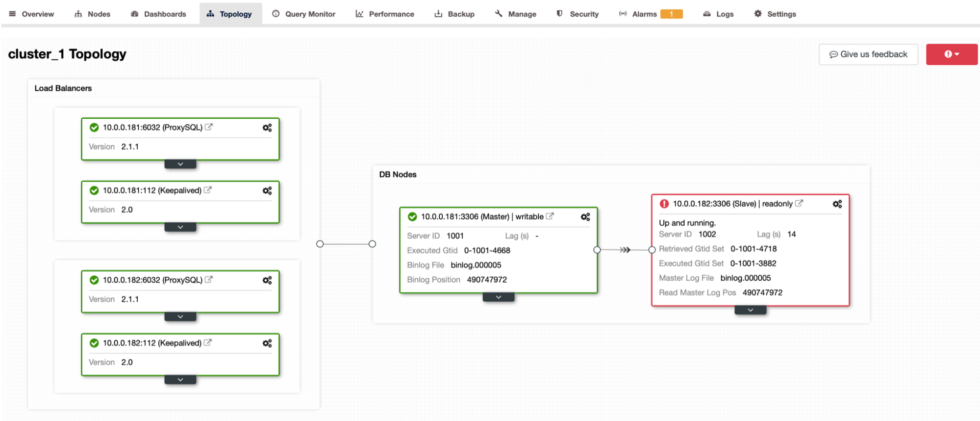The image size is (980, 421).
Task: Expand details under the Slave node card
Action: coord(751,310)
